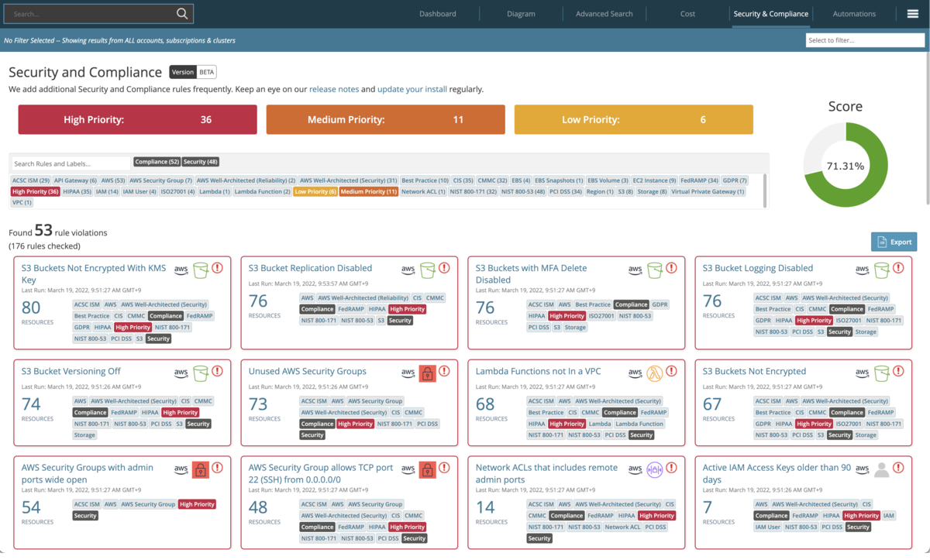This screenshot has height=560, width=930.
Task: Click the filter tags panel scrollbar
Action: (765, 191)
